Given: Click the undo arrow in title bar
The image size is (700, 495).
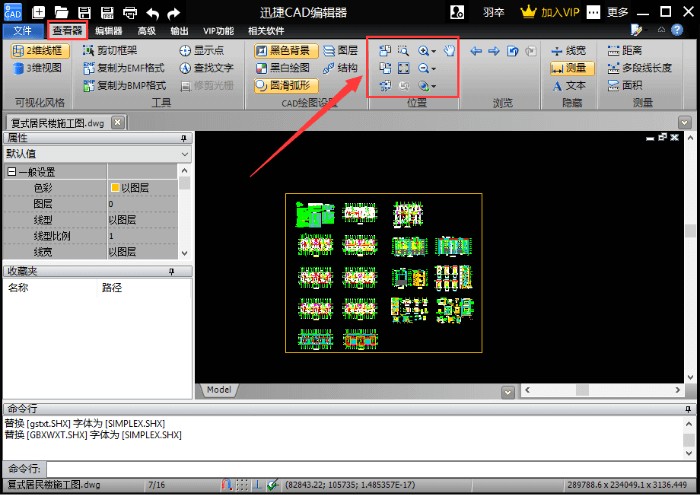Looking at the screenshot, I should point(152,13).
